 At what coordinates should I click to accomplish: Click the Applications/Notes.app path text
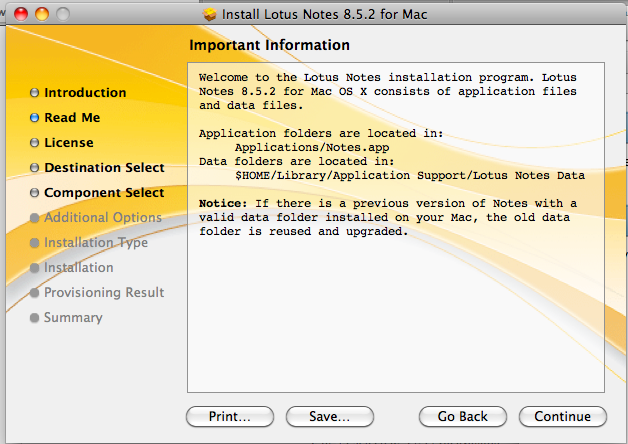312,147
